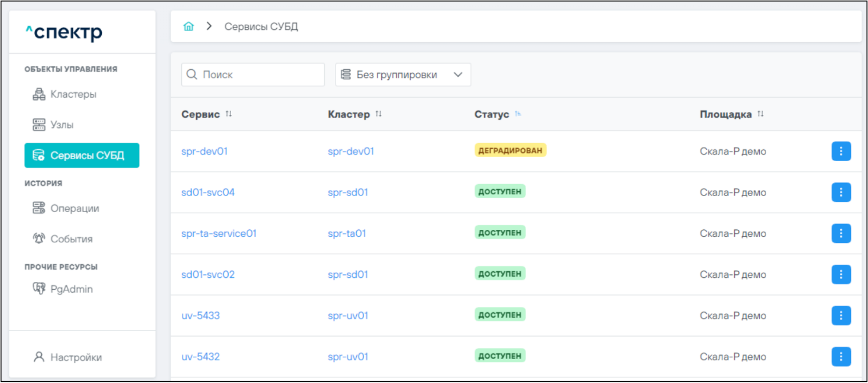
Task: Sort table by Площадка column icon
Action: pos(761,114)
